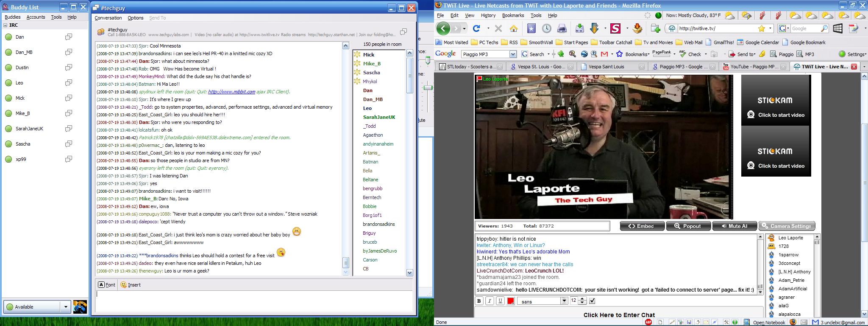The image size is (868, 326).
Task: Open History clock icon in Firefox toolbar
Action: (x=547, y=28)
